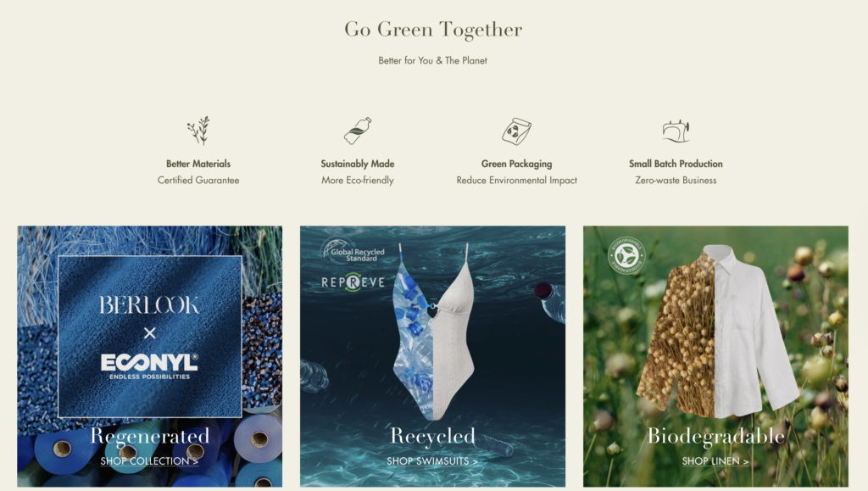Click the Better Materials label
The height and width of the screenshot is (491, 868).
[x=198, y=164]
